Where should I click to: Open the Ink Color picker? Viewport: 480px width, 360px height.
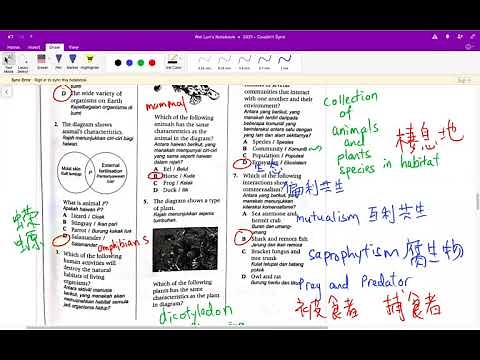coord(174,62)
